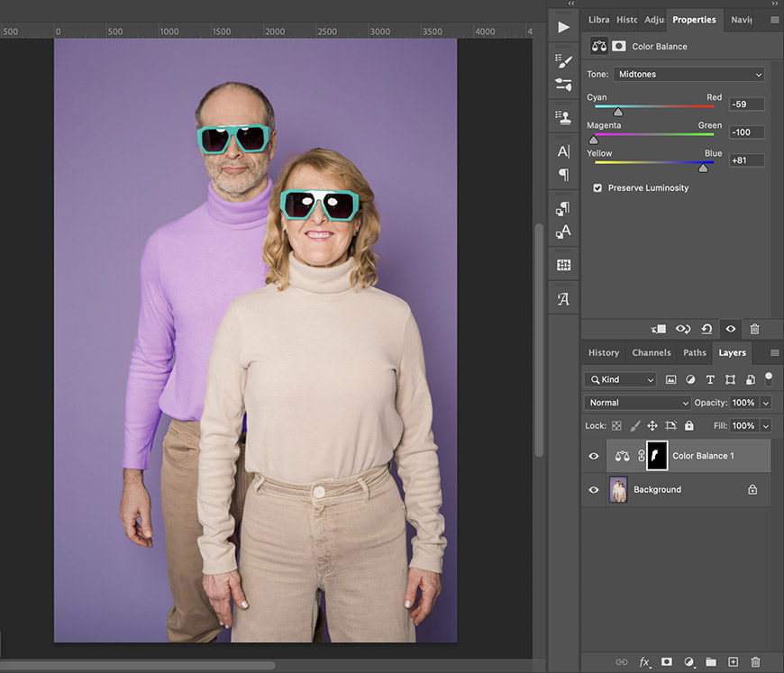This screenshot has width=784, height=673.
Task: Open the Properties panel menu
Action: [x=774, y=20]
